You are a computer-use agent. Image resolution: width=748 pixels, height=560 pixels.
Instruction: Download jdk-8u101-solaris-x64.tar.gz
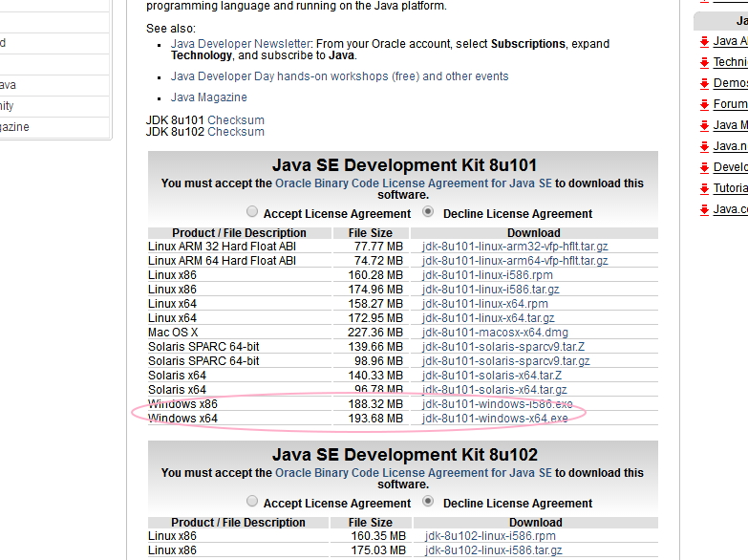click(x=495, y=390)
